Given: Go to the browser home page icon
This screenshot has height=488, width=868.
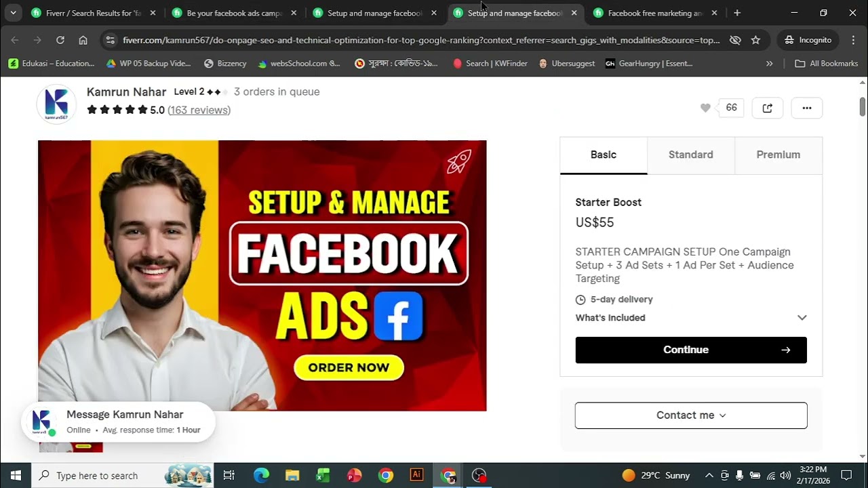Looking at the screenshot, I should (83, 40).
